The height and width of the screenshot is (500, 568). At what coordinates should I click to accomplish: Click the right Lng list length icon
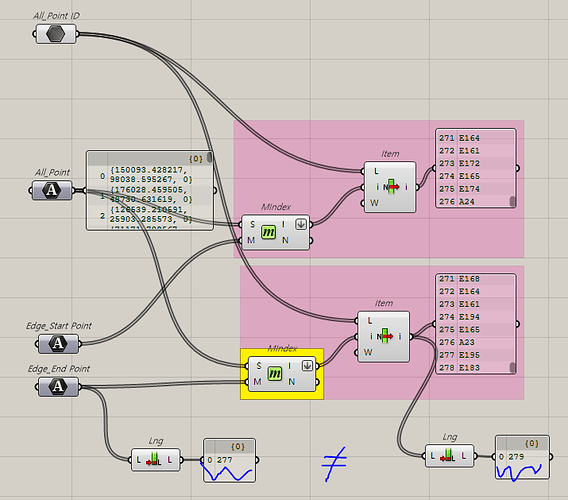click(448, 456)
